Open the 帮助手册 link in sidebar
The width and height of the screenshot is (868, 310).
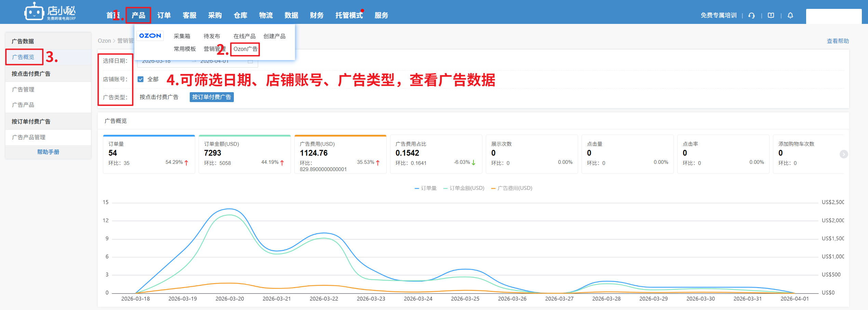point(48,152)
